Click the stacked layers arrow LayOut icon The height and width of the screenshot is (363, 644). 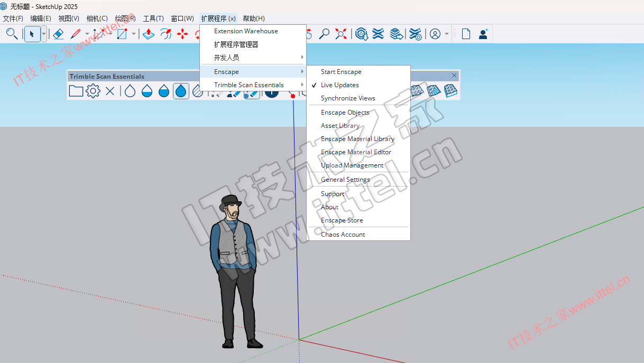tap(397, 34)
